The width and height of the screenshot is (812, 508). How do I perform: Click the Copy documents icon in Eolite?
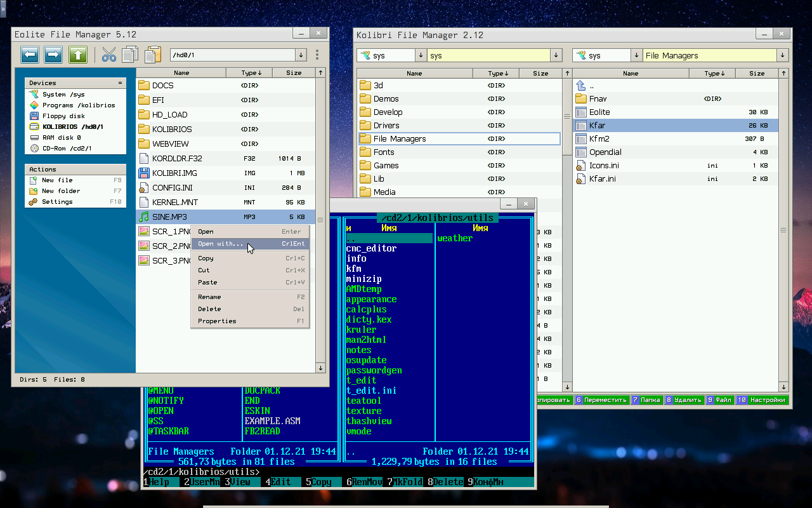130,55
